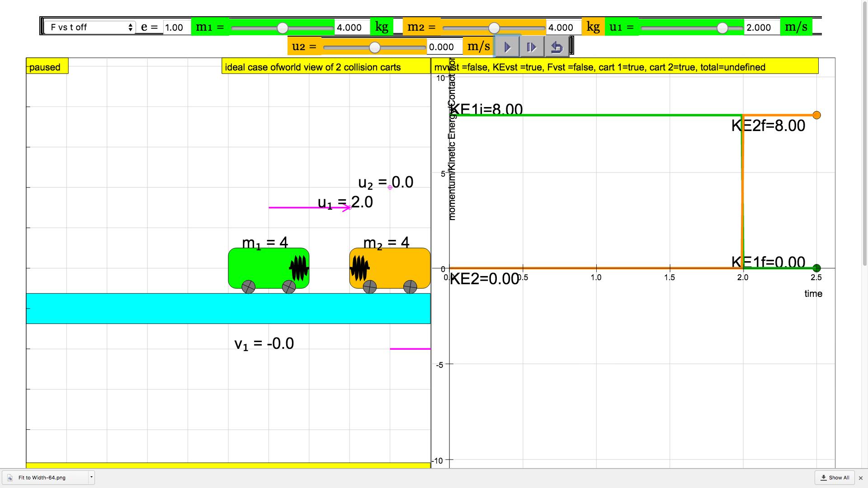Click the 'm2 = 4' cart label
The image size is (868, 488).
pos(386,243)
